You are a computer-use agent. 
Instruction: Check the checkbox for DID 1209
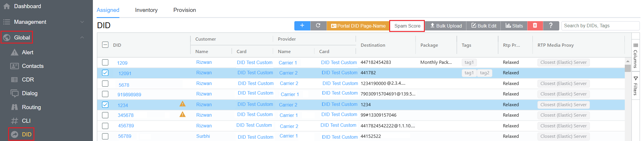(105, 62)
